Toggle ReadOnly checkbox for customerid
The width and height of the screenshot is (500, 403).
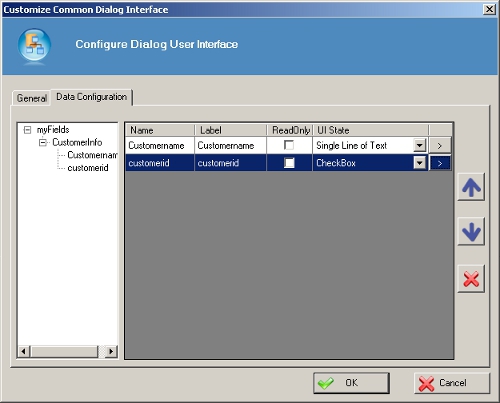[x=289, y=163]
